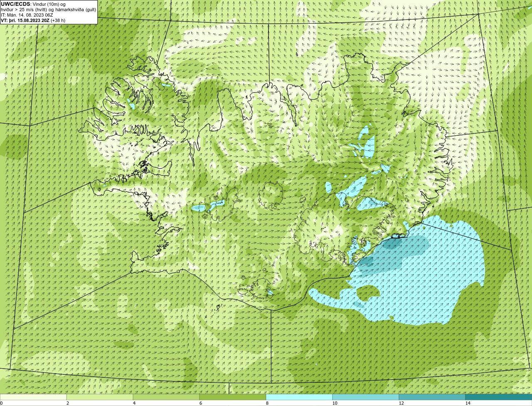
Task: Click the darkest teal legend band above 14
Action: (499, 397)
